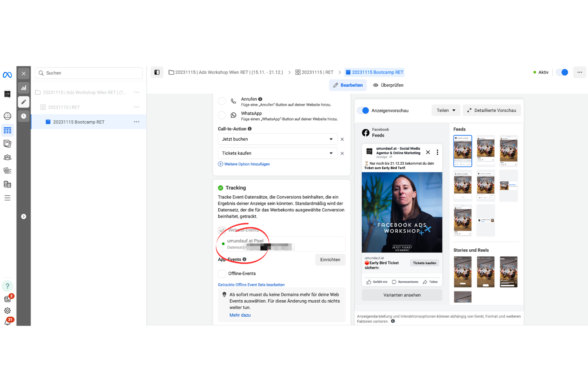588x392 pixels.
Task: Click the Einrichten button
Action: (x=330, y=260)
